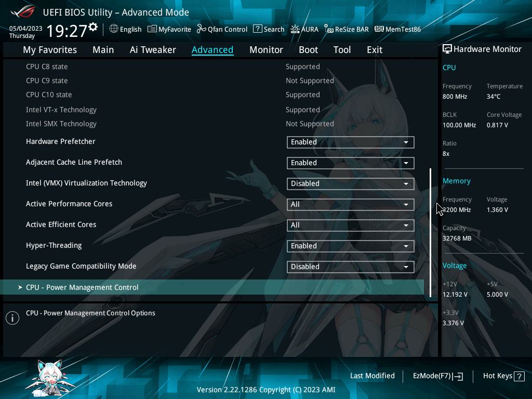Switch to Monitor tab

coord(266,50)
